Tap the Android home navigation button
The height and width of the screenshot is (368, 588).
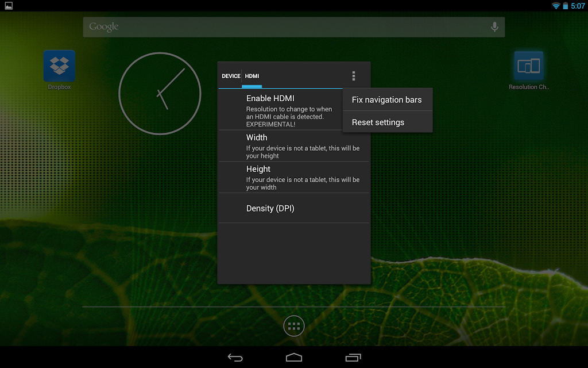click(x=293, y=358)
